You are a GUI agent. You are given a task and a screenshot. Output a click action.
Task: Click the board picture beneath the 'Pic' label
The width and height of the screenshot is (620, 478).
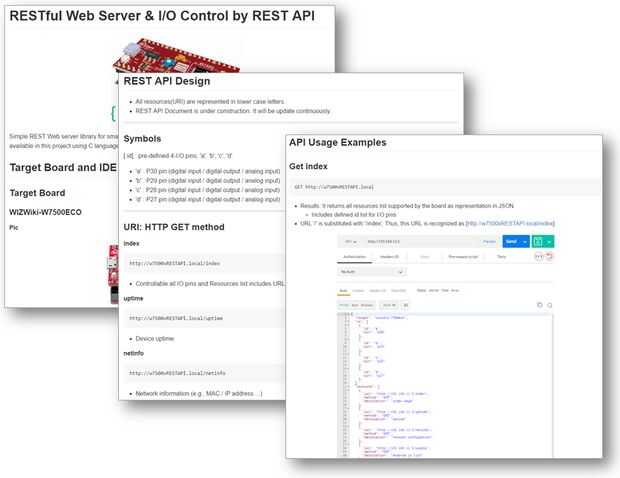click(113, 274)
